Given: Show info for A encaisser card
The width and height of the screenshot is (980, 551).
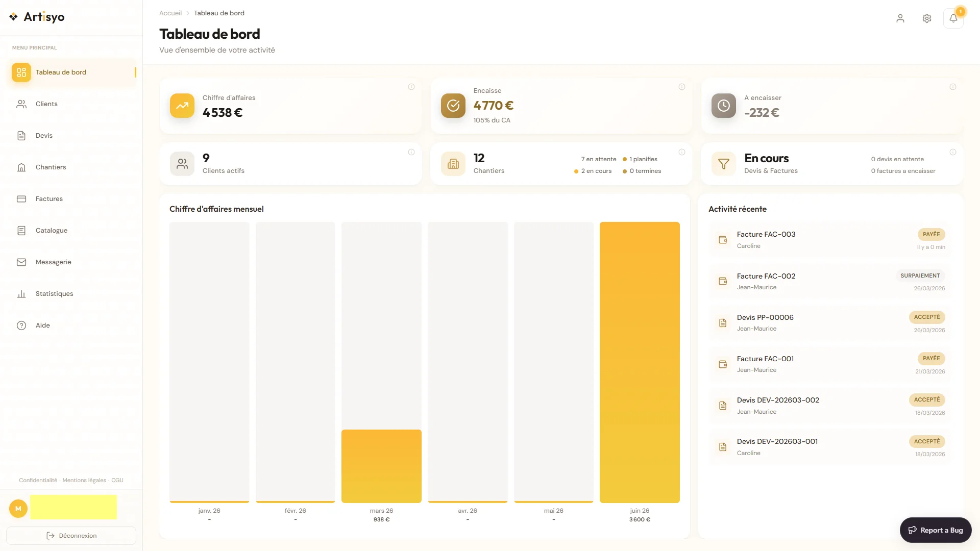Looking at the screenshot, I should tap(953, 87).
